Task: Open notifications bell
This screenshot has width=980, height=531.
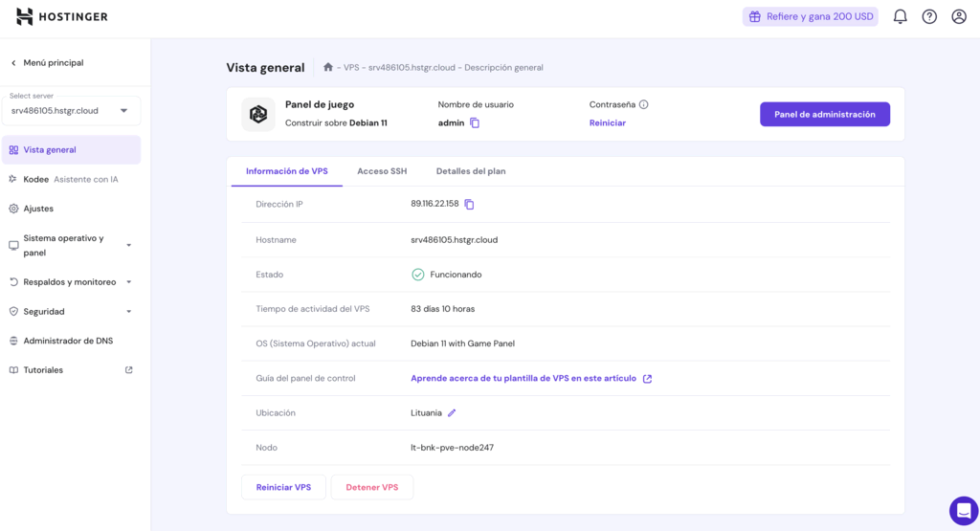Action: pyautogui.click(x=900, y=16)
